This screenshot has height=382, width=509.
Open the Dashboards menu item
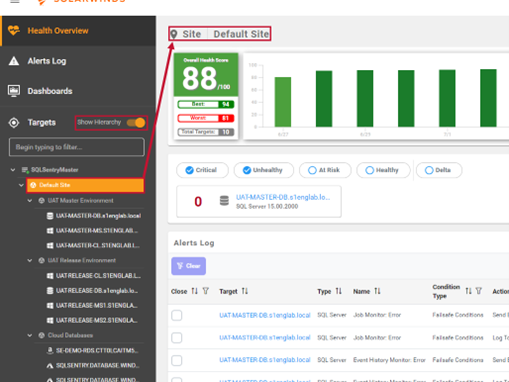point(78,91)
